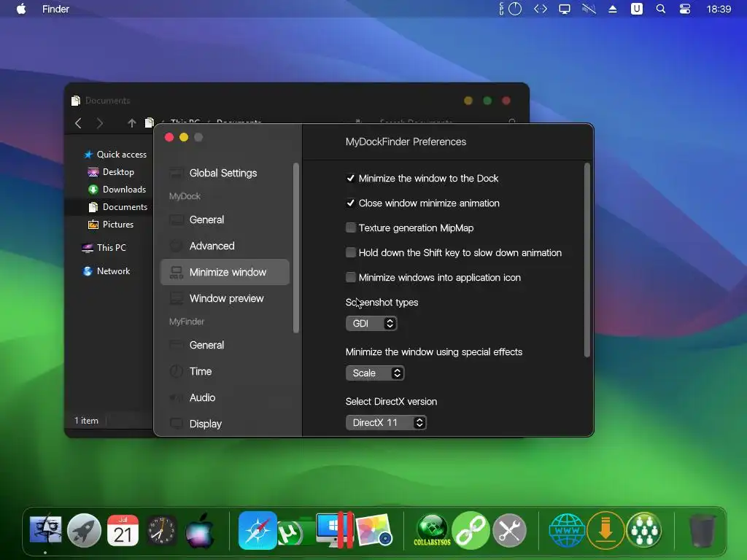The height and width of the screenshot is (560, 747).
Task: Enable Minimize windows into application icon
Action: tap(351, 277)
